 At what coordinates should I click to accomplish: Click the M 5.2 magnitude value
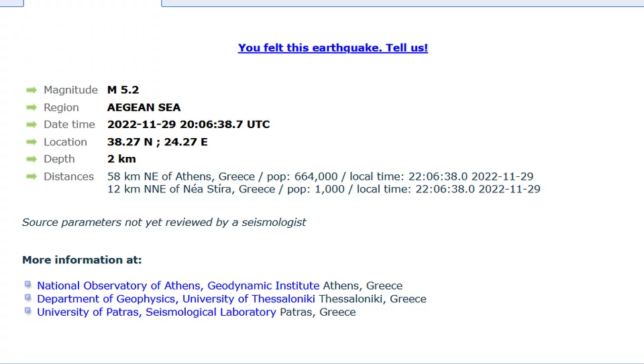123,90
